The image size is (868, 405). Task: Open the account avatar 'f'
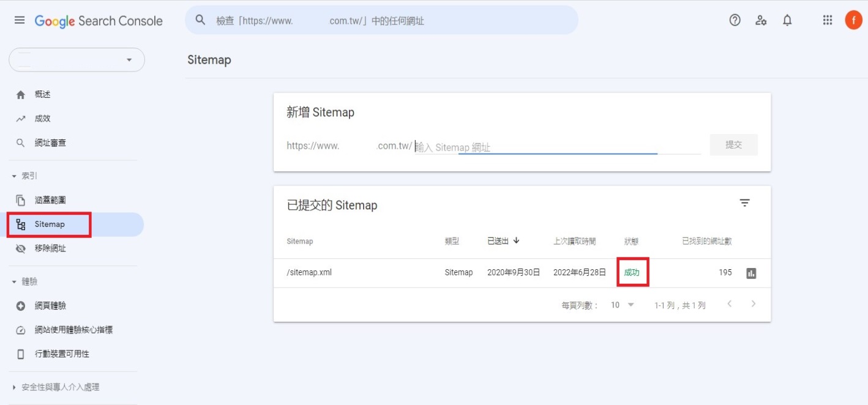853,20
